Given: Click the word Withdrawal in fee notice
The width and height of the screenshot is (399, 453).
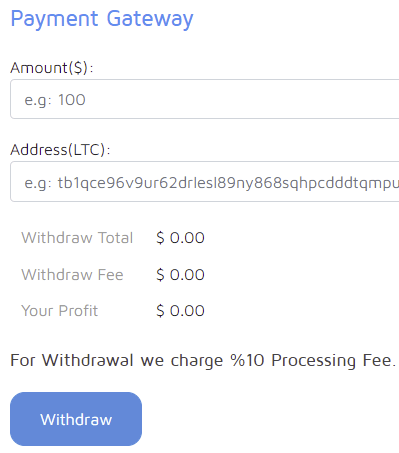Looking at the screenshot, I should [x=88, y=360].
